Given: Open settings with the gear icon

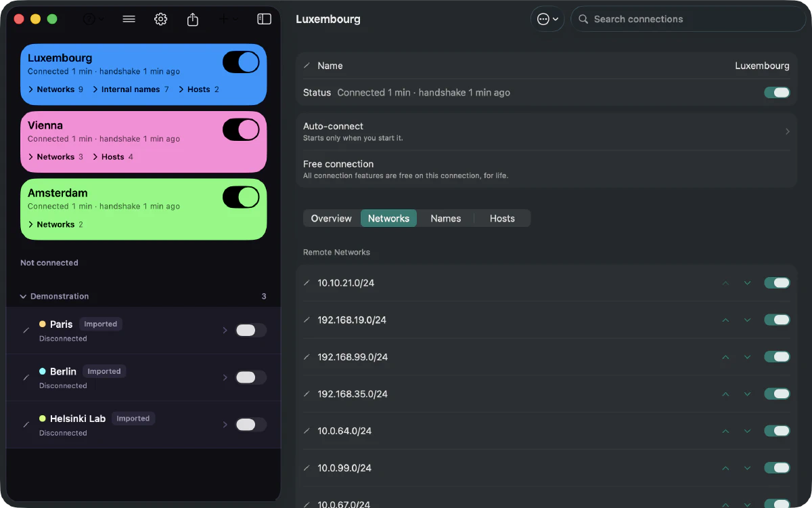Looking at the screenshot, I should [x=160, y=19].
